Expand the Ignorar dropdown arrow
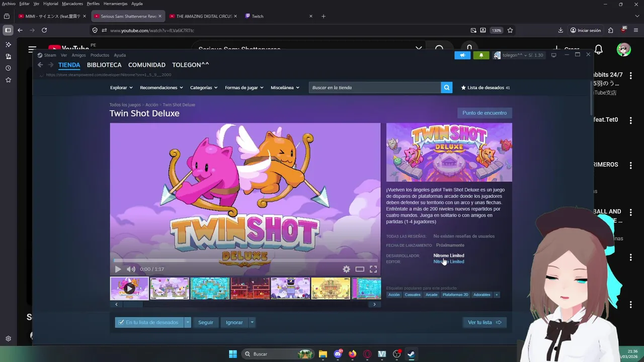The image size is (644, 362). point(252,322)
